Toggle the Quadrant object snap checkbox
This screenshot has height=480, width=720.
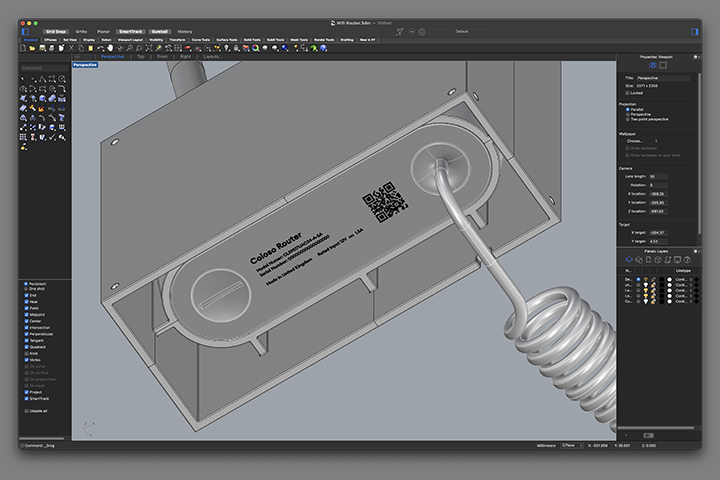(26, 347)
